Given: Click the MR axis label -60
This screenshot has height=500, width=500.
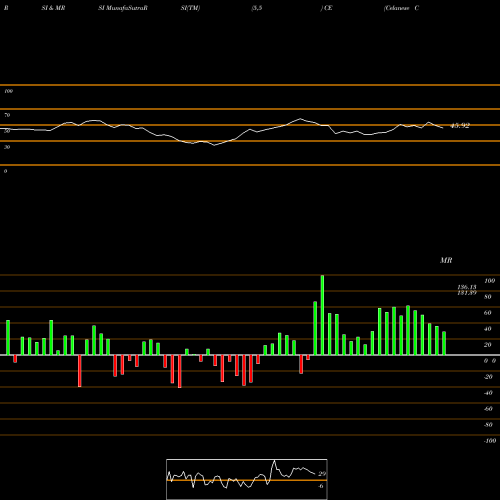Looking at the screenshot, I should pyautogui.click(x=488, y=409).
